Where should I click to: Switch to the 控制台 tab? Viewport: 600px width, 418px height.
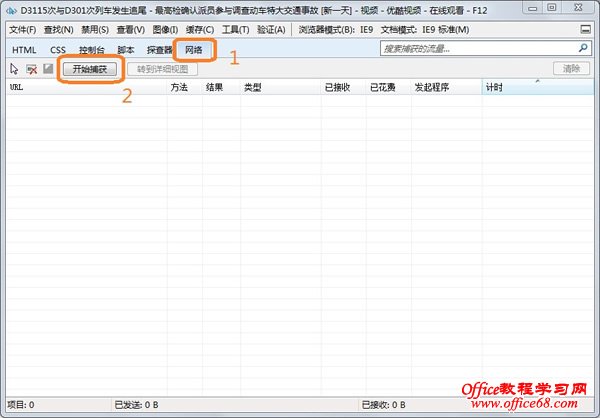[91, 50]
